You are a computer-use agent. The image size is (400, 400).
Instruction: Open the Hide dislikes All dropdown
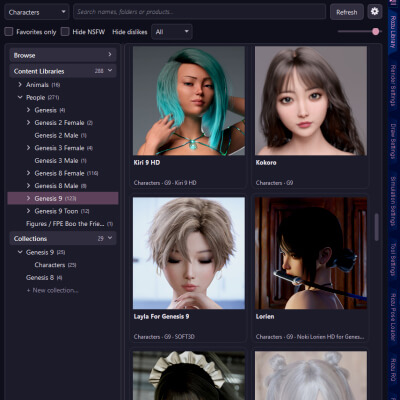(172, 32)
